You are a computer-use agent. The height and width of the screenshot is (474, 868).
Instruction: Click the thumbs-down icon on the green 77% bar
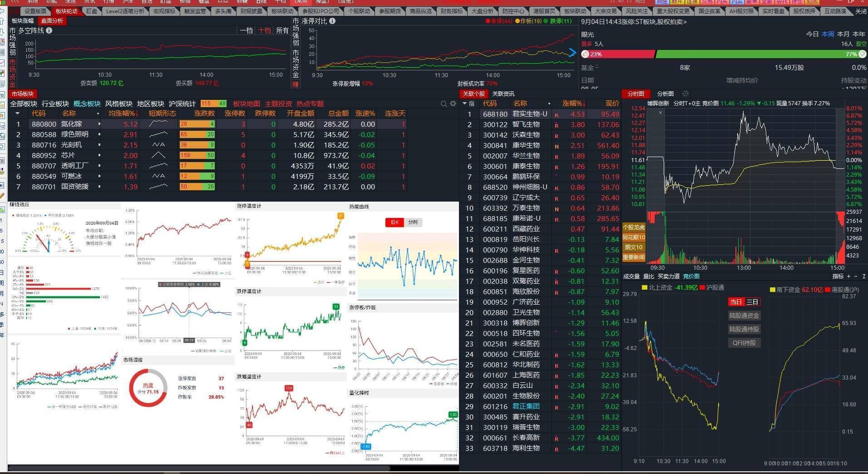click(862, 54)
